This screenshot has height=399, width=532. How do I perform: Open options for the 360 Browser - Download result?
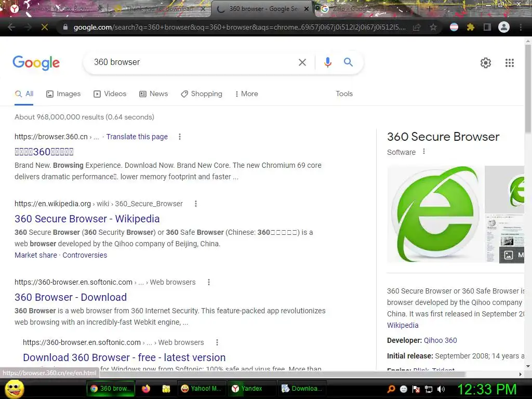tap(209, 282)
